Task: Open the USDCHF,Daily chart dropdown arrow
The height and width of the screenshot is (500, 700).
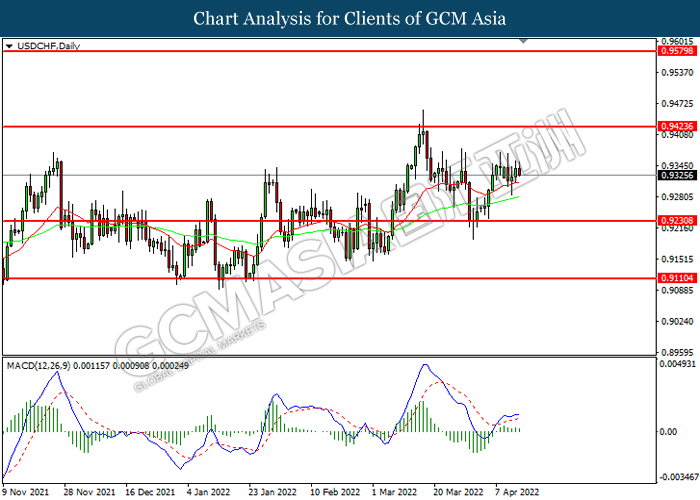Action: (9, 46)
